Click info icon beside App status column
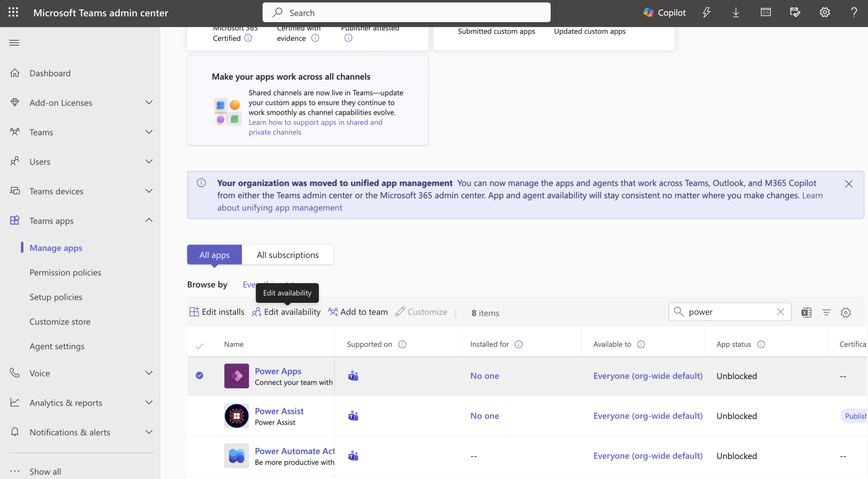The image size is (868, 479). (761, 344)
